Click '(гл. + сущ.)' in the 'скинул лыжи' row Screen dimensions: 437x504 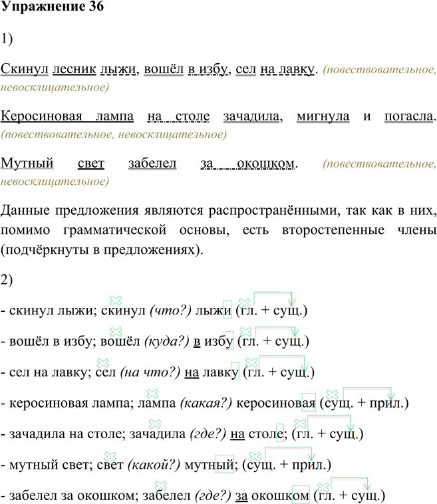pos(272,310)
